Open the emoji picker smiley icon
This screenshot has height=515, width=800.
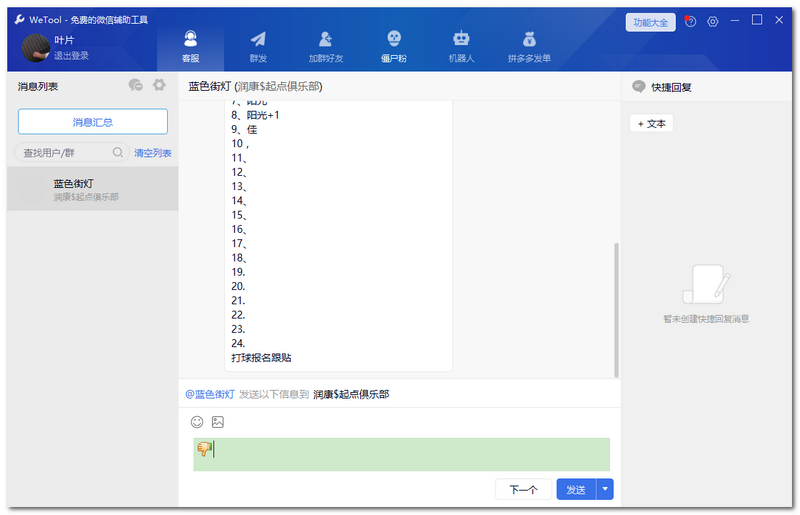point(197,422)
